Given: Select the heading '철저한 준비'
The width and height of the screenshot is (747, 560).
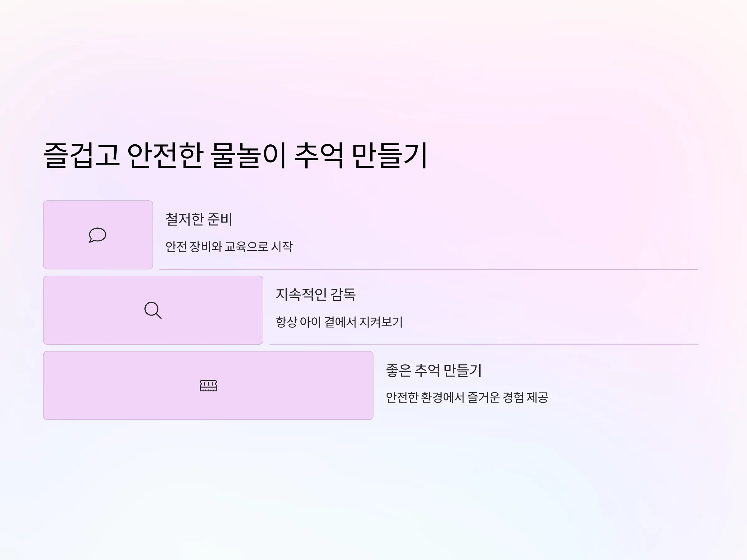Looking at the screenshot, I should tap(199, 219).
